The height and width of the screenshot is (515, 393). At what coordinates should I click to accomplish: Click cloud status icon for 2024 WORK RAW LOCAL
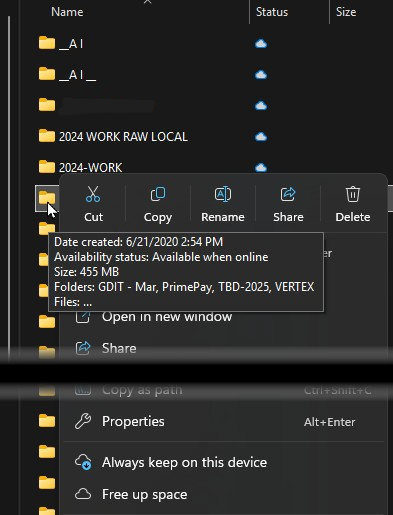[x=261, y=137]
